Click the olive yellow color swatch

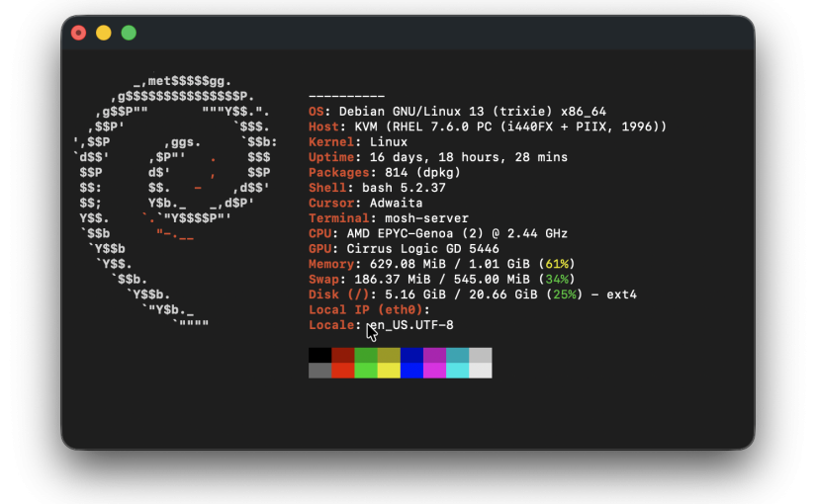click(x=389, y=355)
